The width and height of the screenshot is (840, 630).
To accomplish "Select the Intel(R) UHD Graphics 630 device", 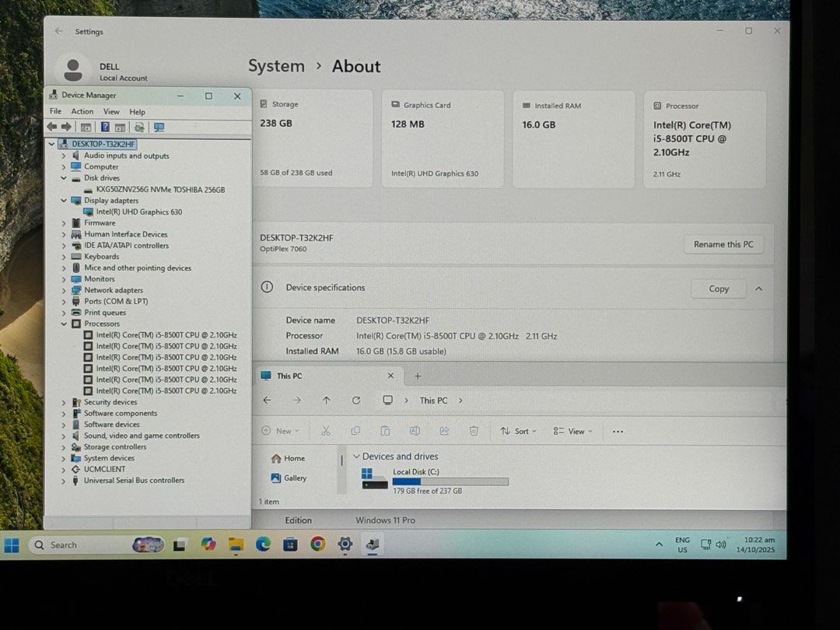I will [138, 212].
